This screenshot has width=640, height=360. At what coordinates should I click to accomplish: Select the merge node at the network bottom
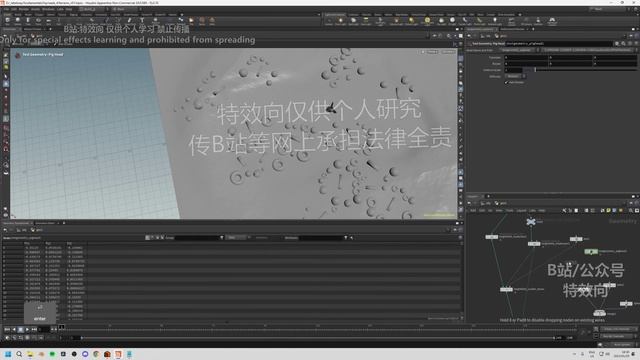point(599,313)
